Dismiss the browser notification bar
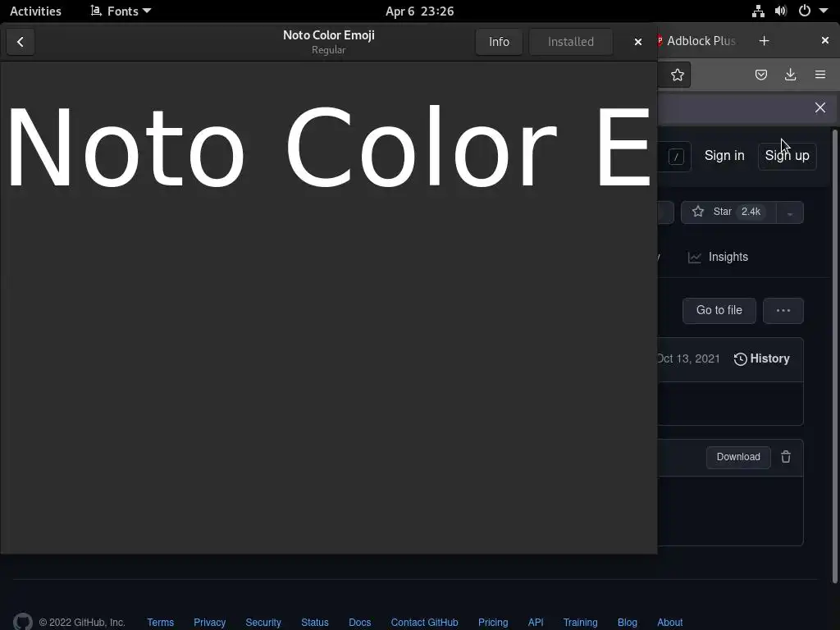840x630 pixels. click(x=820, y=107)
